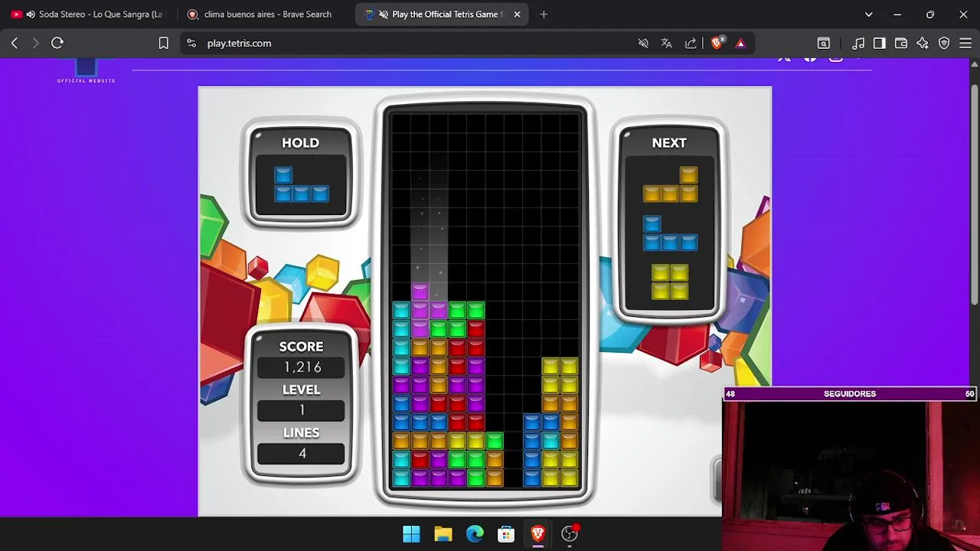Share this page using the share icon
Image resolution: width=980 pixels, height=551 pixels.
pos(691,44)
